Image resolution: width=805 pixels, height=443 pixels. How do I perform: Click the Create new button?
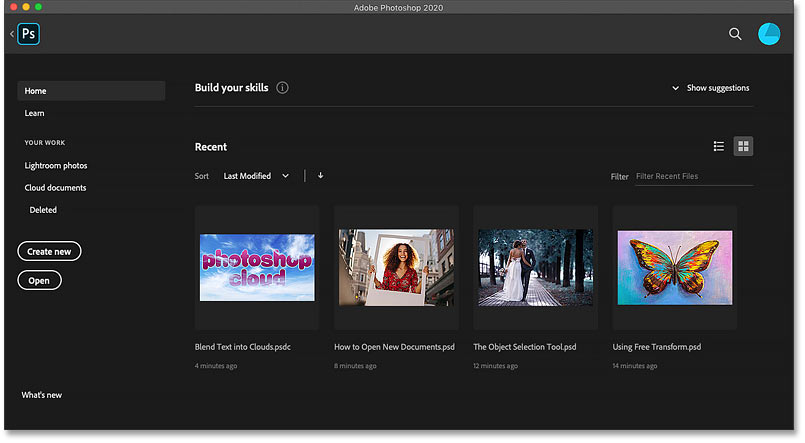(x=49, y=252)
